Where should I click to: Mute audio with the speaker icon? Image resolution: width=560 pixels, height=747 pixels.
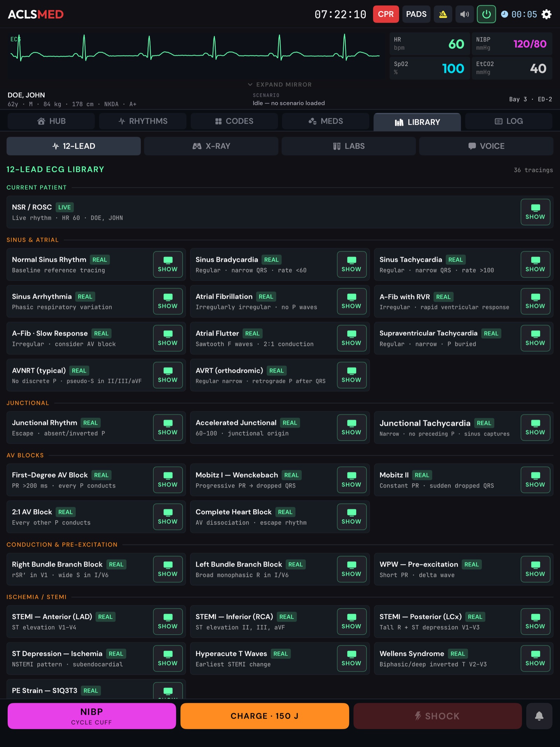click(x=464, y=14)
